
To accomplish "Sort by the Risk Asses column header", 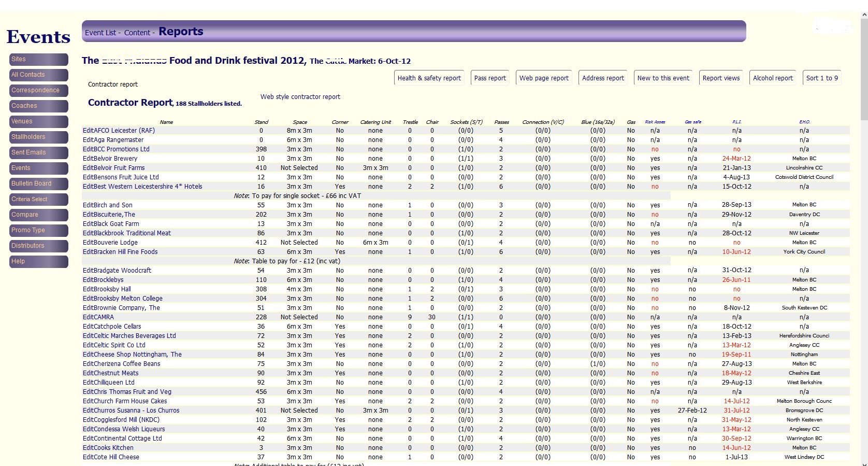I will pos(655,122).
